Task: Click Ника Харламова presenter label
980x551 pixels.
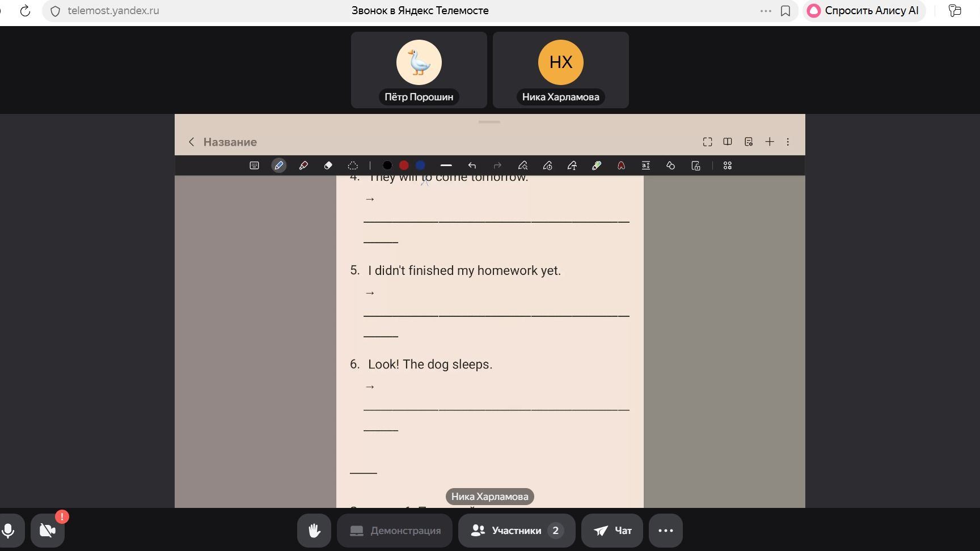Action: [490, 497]
